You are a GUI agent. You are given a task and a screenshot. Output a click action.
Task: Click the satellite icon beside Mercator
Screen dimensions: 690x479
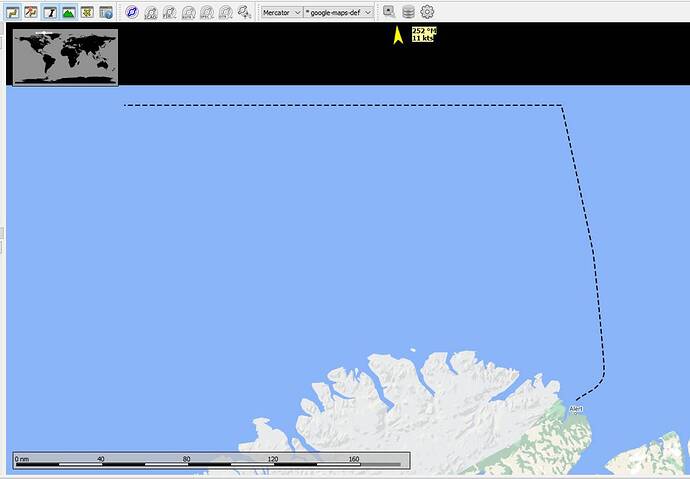click(x=244, y=12)
